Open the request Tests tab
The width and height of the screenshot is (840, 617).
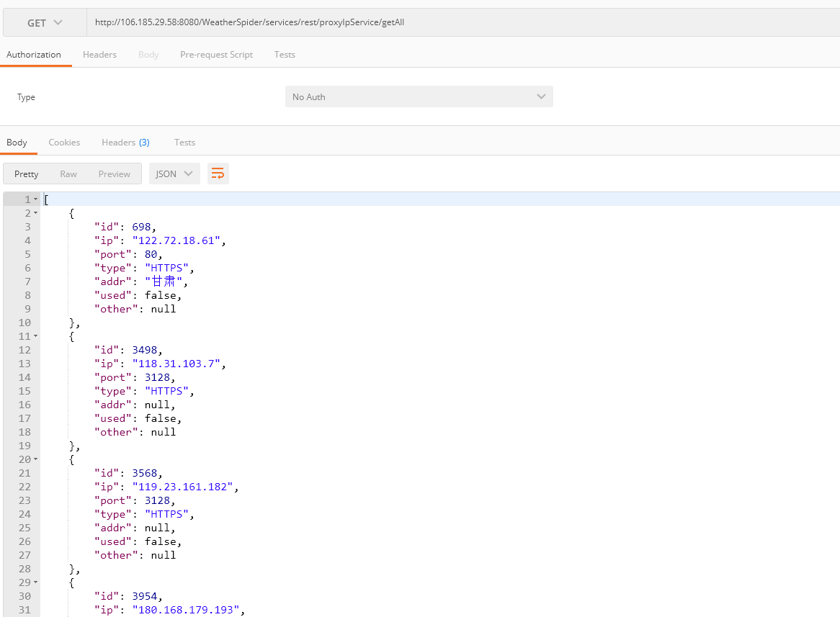pyautogui.click(x=285, y=55)
